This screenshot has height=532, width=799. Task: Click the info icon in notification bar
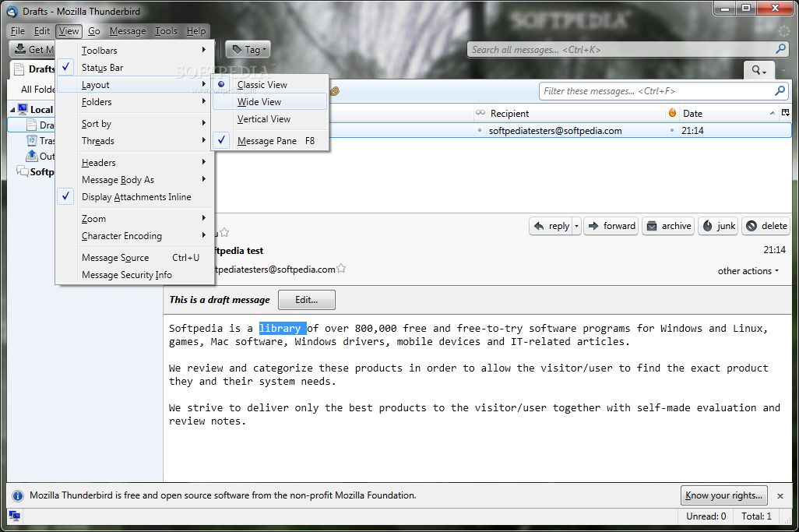[x=17, y=495]
